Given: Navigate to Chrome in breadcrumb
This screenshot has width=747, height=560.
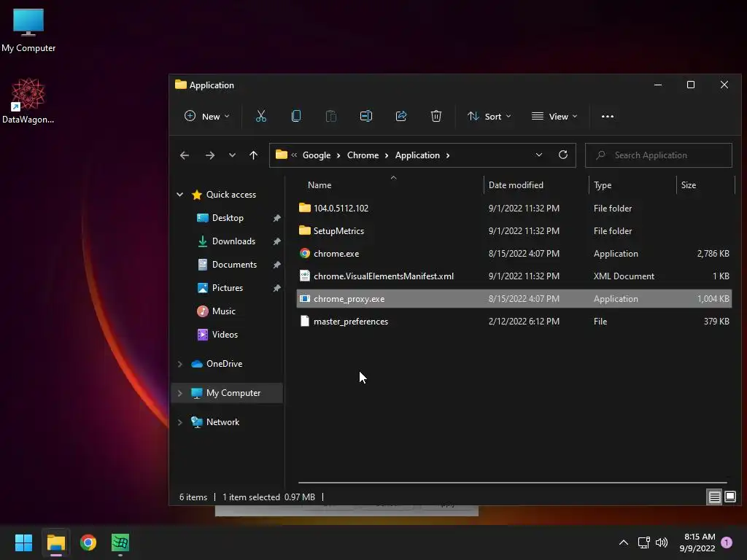Looking at the screenshot, I should [x=363, y=155].
